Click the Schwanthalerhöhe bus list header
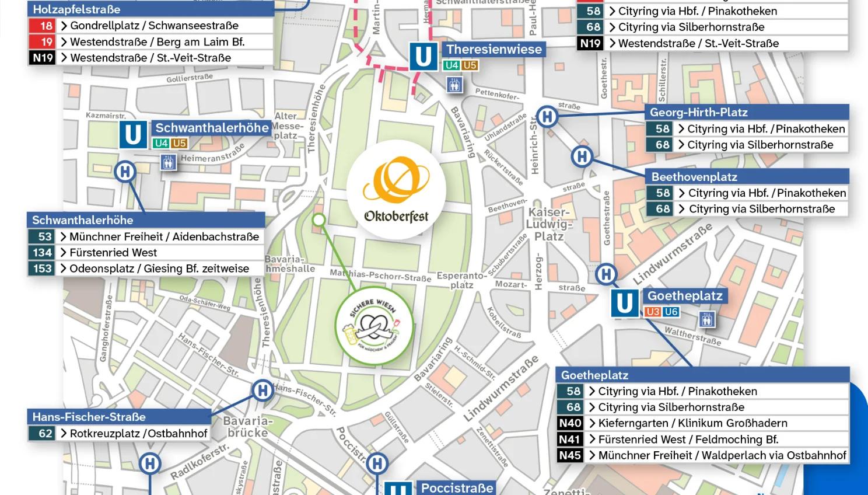 coord(146,220)
